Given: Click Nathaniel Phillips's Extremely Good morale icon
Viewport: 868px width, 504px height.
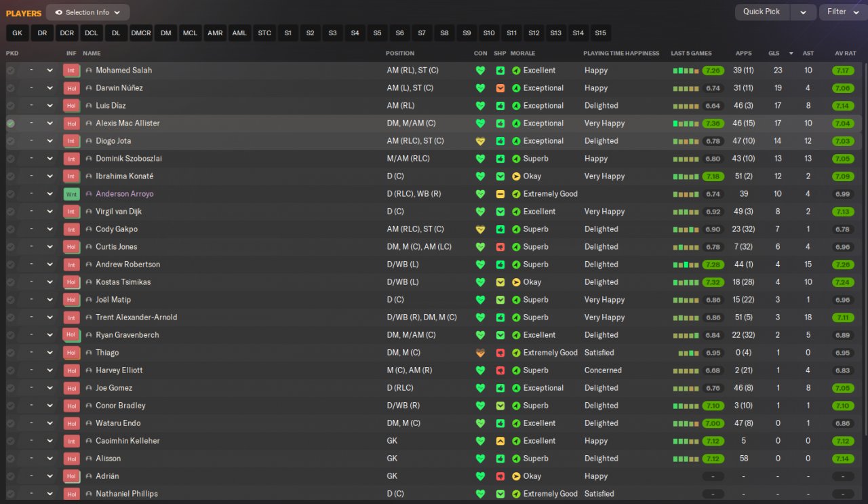Looking at the screenshot, I should [x=516, y=494].
